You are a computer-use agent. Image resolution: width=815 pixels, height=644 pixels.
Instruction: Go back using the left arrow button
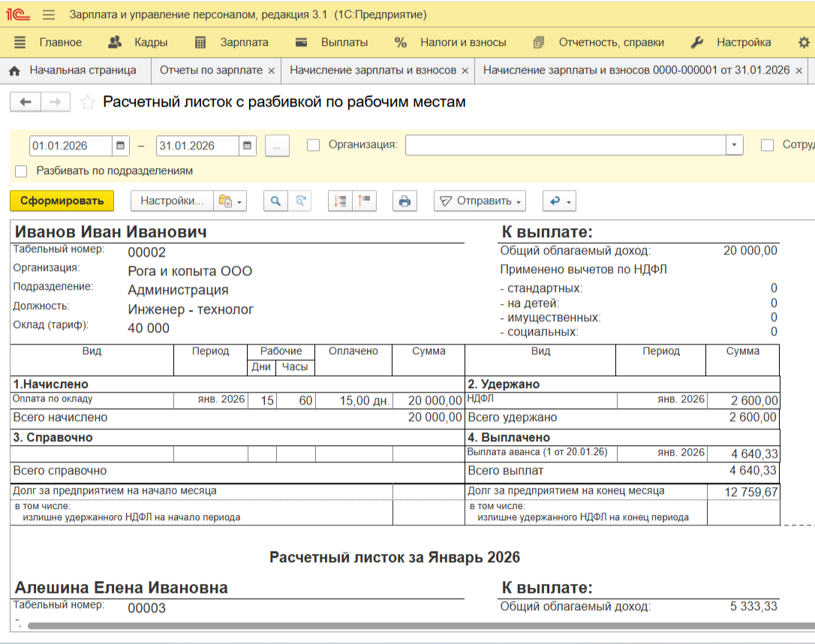click(26, 102)
